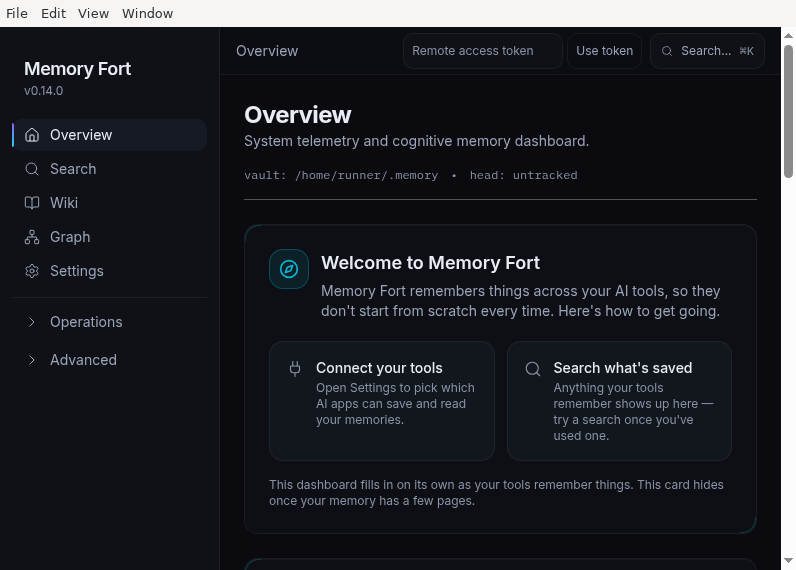Open the Window menu
Image resolution: width=796 pixels, height=570 pixels.
pos(148,14)
